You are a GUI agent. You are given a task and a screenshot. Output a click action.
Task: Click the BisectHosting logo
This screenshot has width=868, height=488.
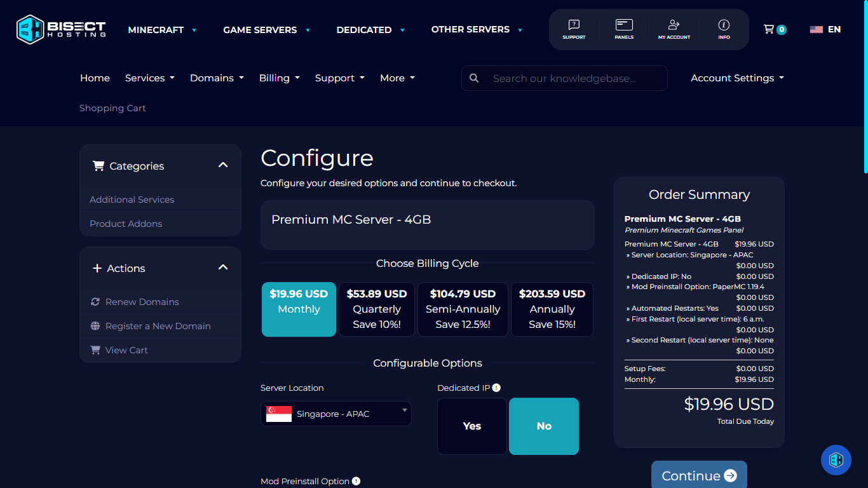click(60, 29)
